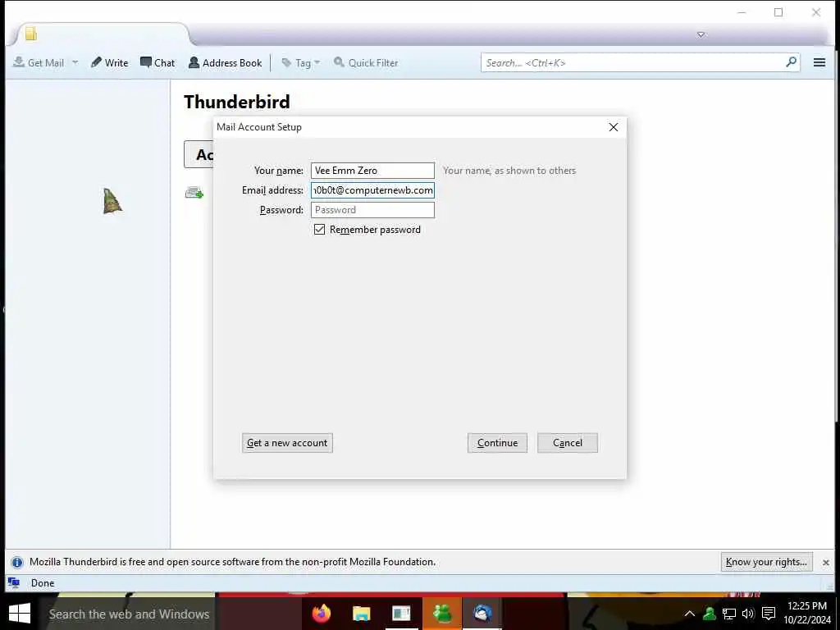The image size is (840, 630).
Task: Maximize the Thunderbird window
Action: pos(778,12)
